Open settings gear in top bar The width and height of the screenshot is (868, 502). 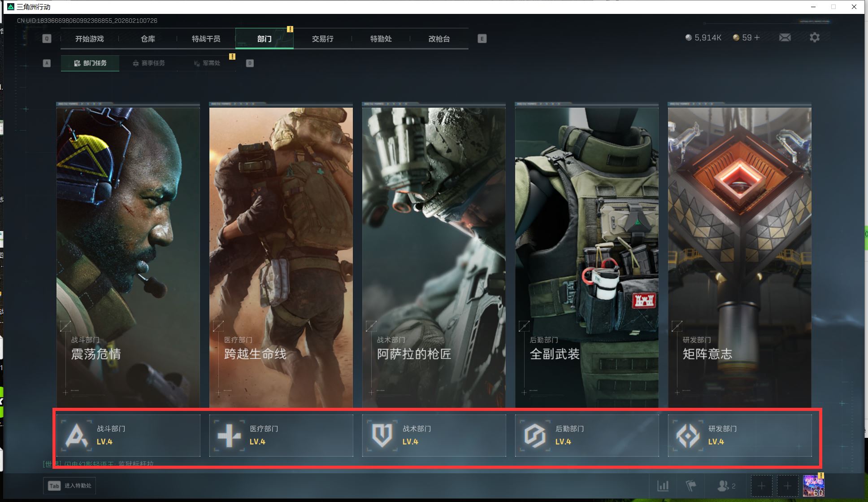814,38
